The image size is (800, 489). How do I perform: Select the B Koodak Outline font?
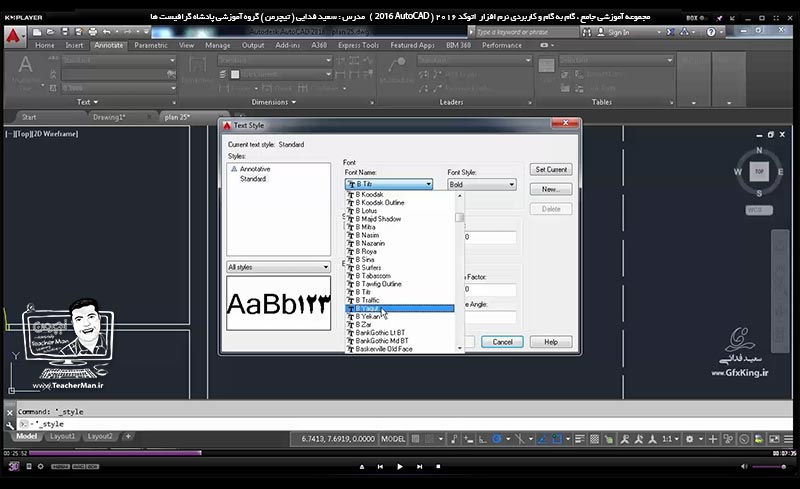tap(399, 203)
